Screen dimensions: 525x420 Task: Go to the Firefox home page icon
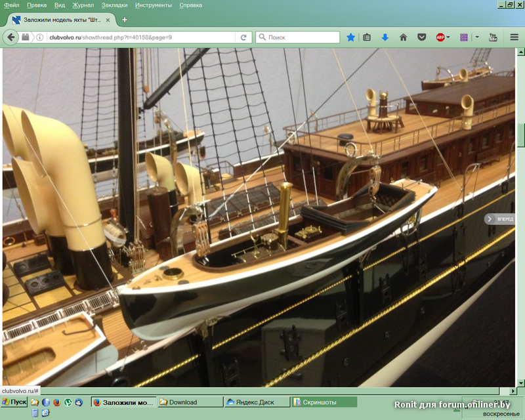404,37
